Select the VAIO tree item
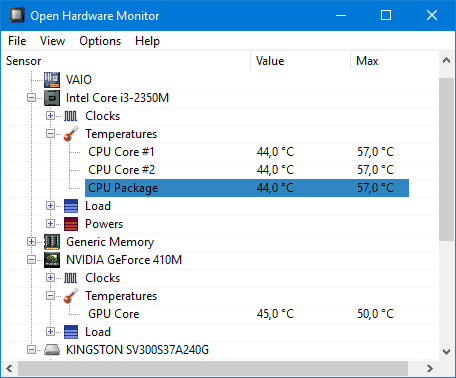This screenshot has width=456, height=378. tap(79, 80)
